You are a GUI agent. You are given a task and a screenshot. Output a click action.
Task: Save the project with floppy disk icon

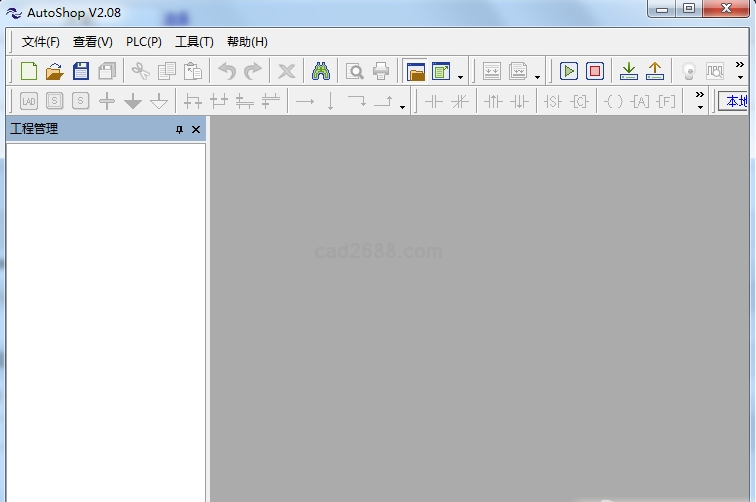click(x=81, y=71)
